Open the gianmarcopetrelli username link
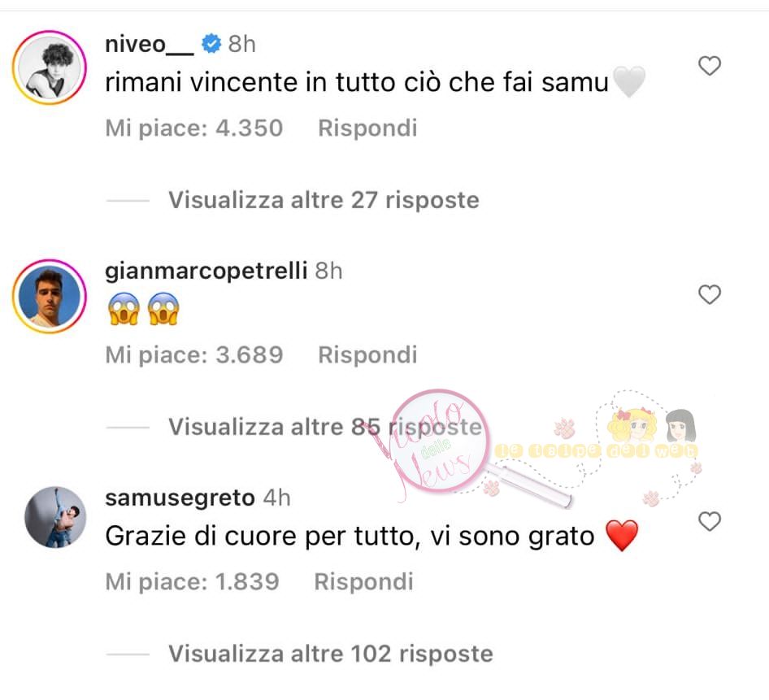769x700 pixels. point(206,272)
